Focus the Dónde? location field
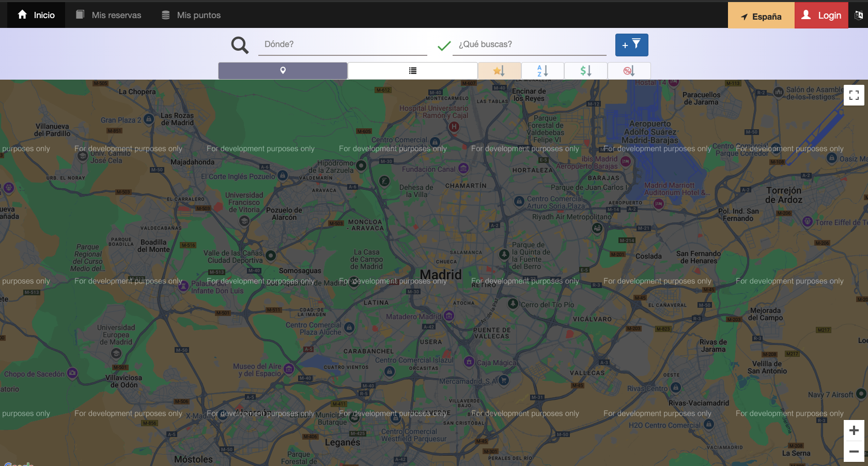868x466 pixels. click(x=343, y=44)
